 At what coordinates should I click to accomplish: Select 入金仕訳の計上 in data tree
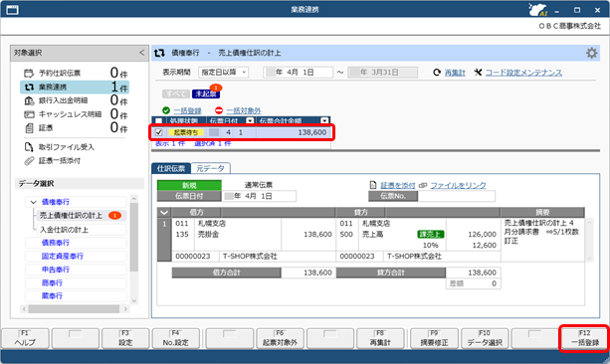(82, 230)
